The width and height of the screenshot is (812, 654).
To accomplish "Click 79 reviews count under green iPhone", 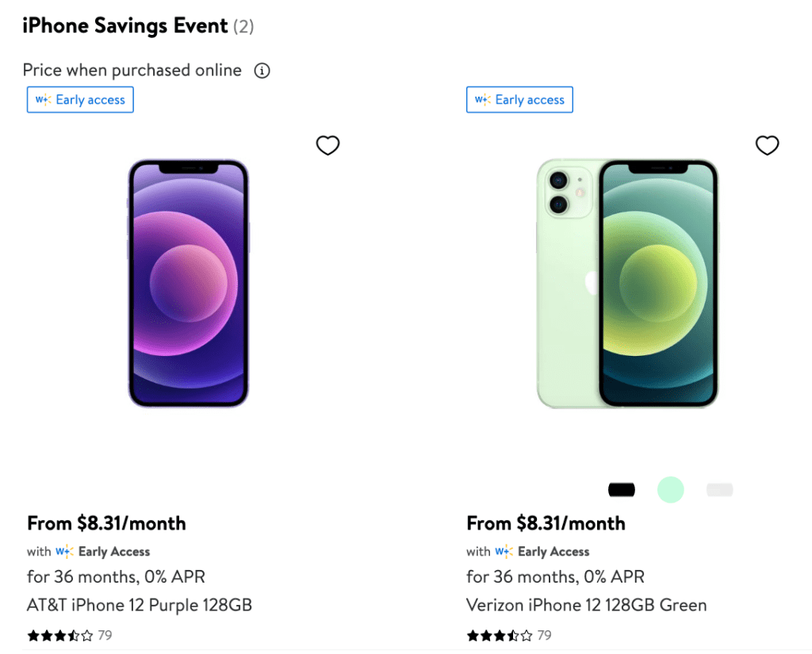I will (544, 635).
